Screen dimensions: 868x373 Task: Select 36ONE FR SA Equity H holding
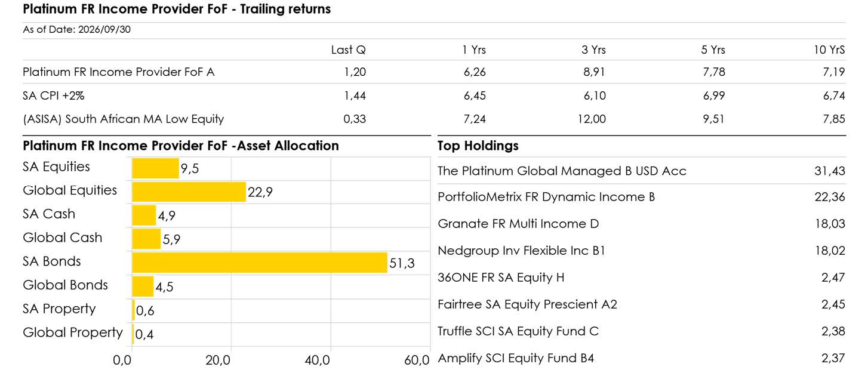(501, 278)
